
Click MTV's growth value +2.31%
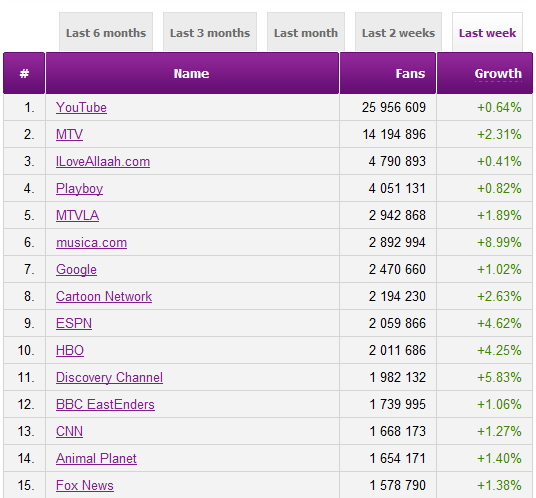[x=499, y=134]
